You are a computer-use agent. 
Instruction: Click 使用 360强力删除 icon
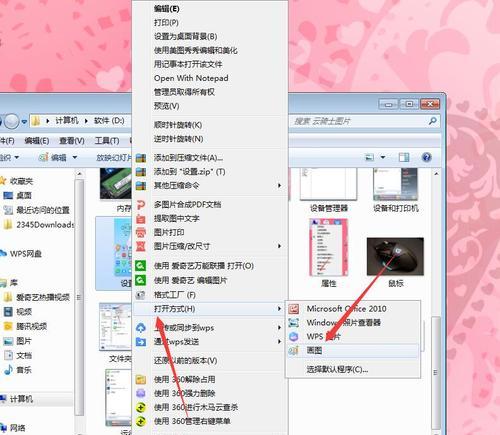(x=141, y=393)
